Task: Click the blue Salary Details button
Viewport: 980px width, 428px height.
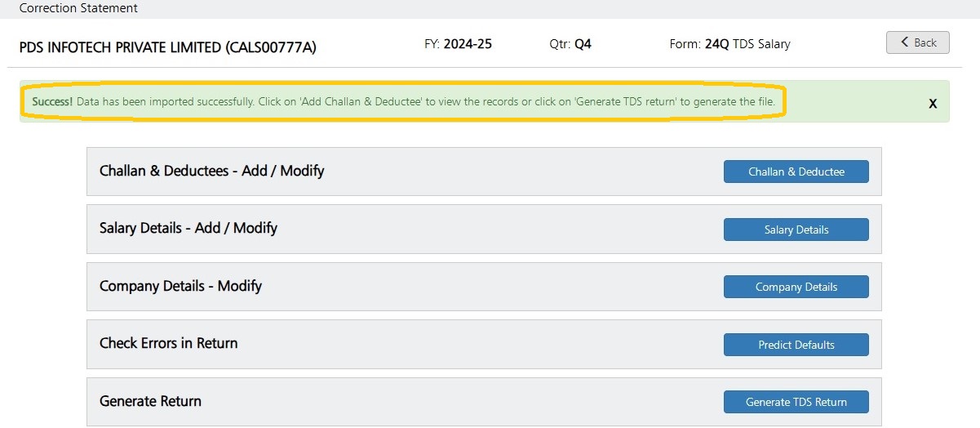Action: 796,230
